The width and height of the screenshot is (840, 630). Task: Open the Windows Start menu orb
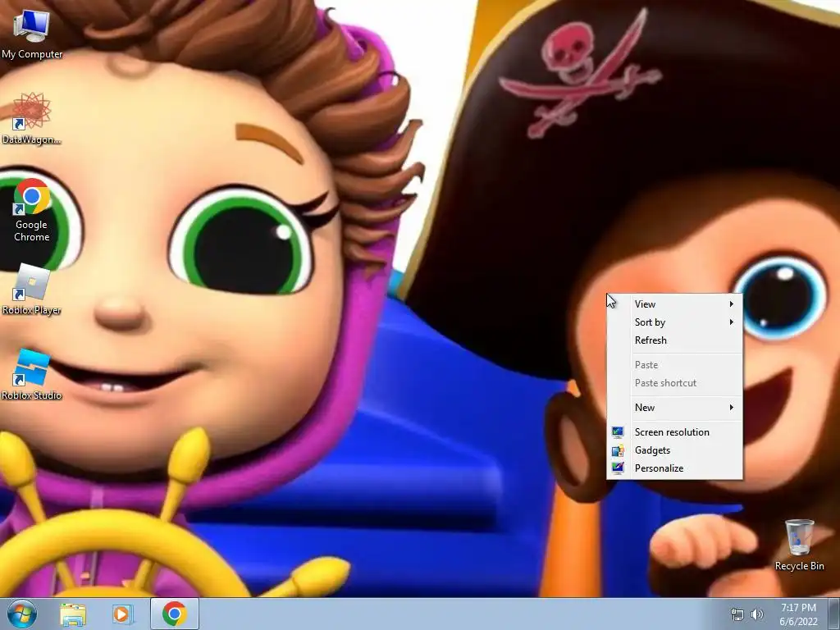pos(22,614)
